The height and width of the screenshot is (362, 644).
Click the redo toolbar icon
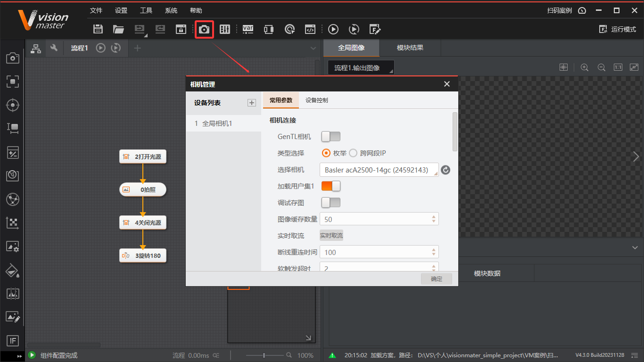tap(160, 29)
